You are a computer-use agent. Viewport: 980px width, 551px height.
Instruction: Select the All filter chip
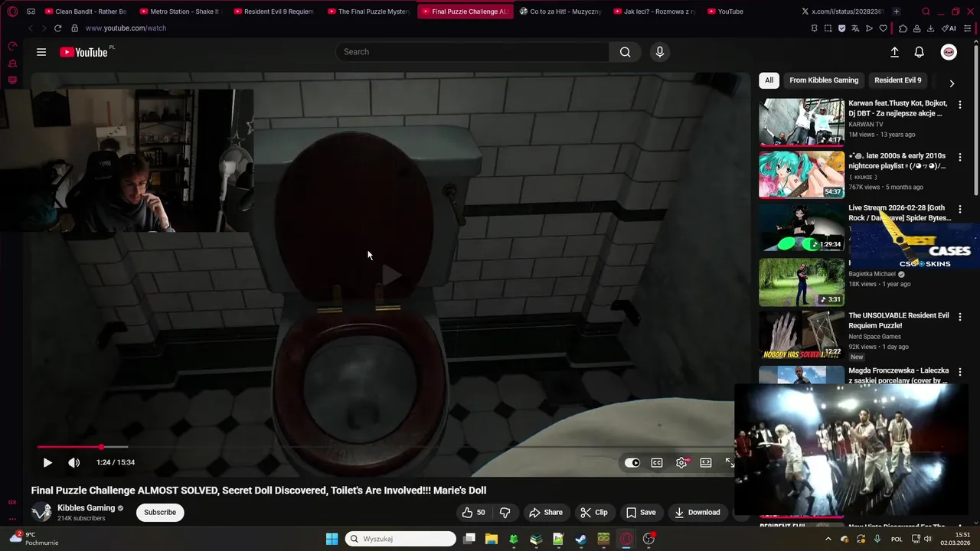tap(769, 80)
